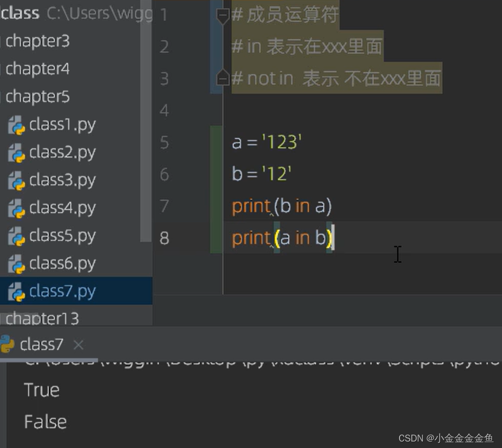Click the comment '# in 表示在xxx里面'
The height and width of the screenshot is (448, 502).
307,46
